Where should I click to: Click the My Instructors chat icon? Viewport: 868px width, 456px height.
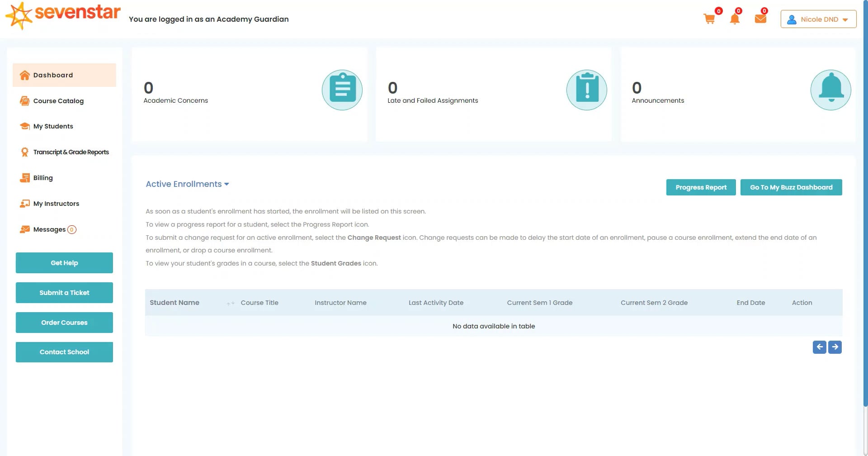click(x=24, y=204)
